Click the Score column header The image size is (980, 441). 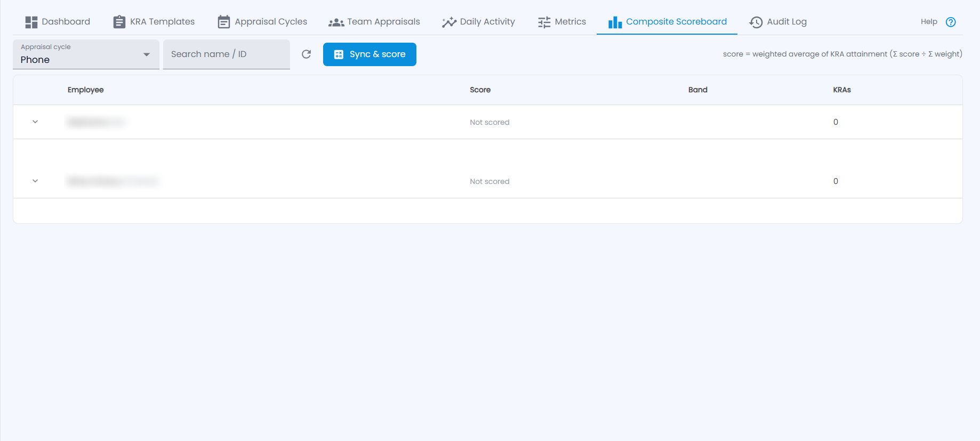tap(480, 90)
